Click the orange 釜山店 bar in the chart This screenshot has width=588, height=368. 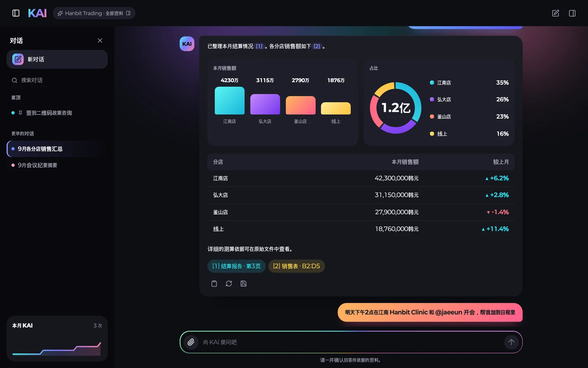(301, 105)
